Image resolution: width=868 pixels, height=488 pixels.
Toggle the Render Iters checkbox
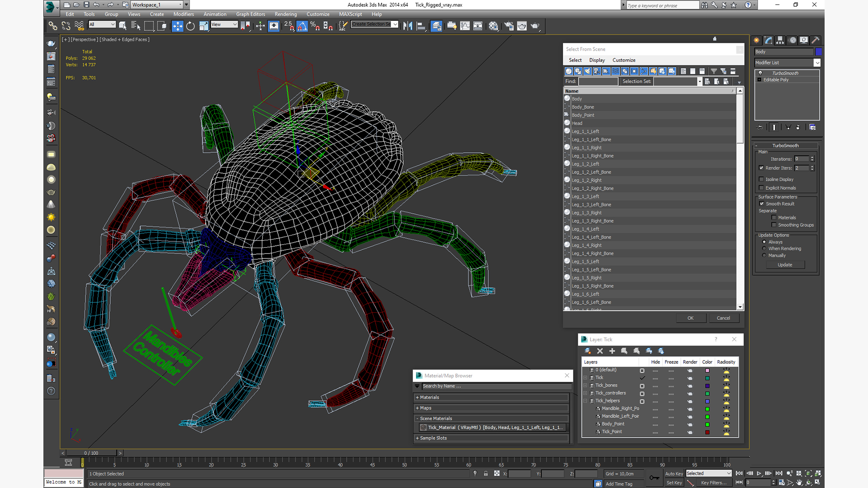[x=761, y=168]
